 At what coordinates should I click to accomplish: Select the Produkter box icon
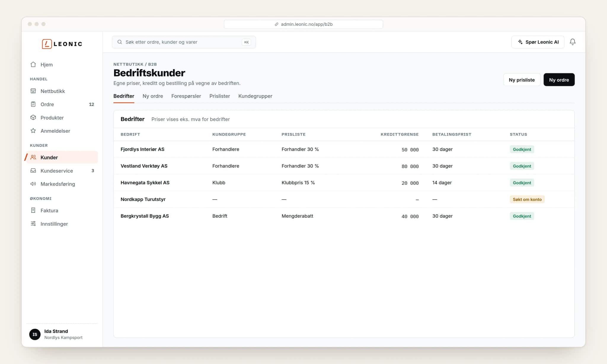coord(33,118)
